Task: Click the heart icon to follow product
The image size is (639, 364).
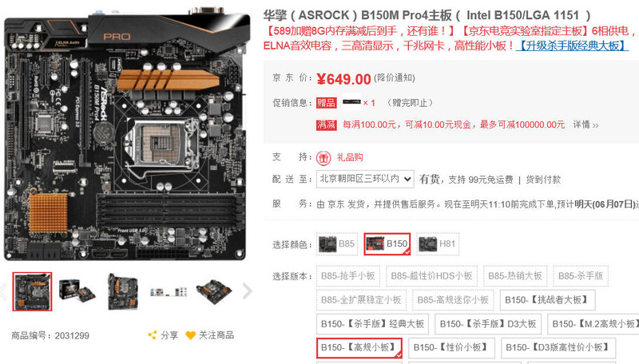Action: (x=190, y=335)
